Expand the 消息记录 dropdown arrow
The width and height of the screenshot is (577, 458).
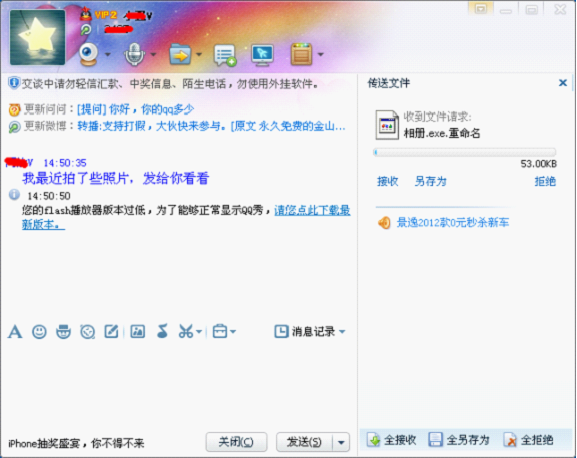point(342,332)
